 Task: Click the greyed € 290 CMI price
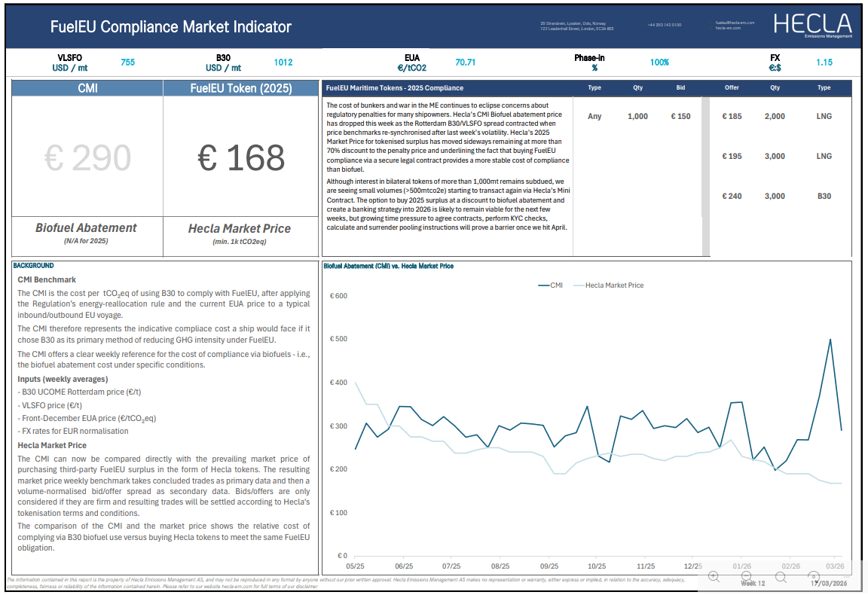click(x=87, y=158)
